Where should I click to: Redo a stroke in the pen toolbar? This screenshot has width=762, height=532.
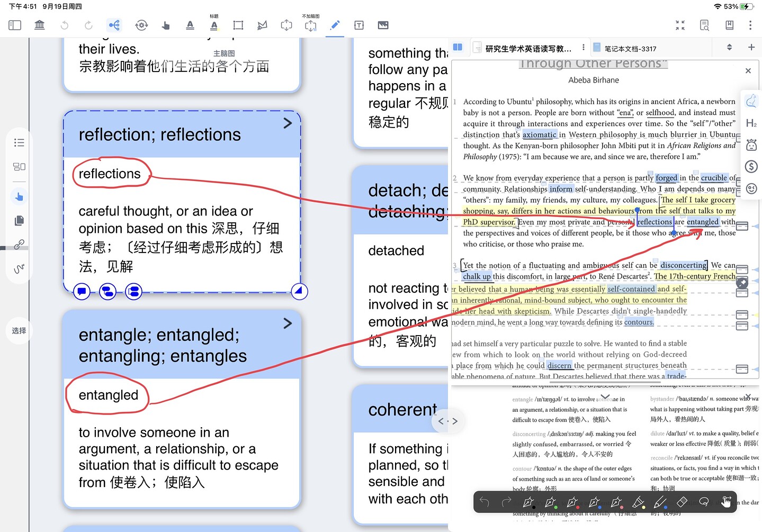(x=506, y=502)
